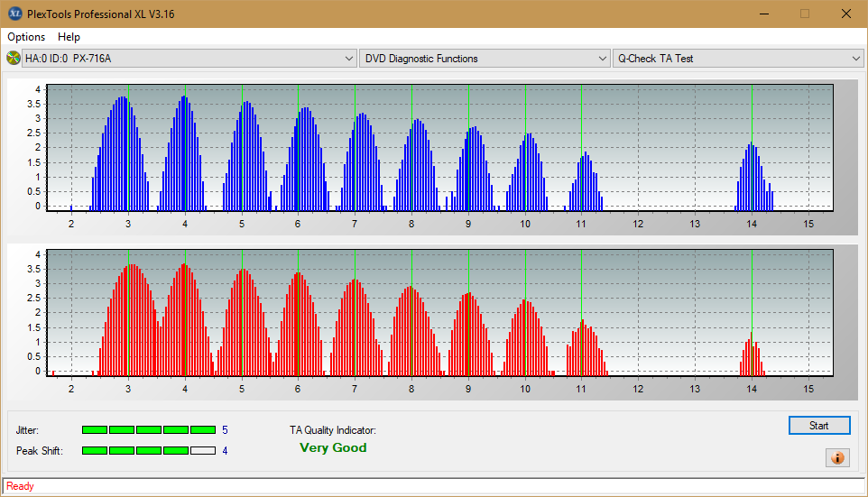868x497 pixels.
Task: Open the DVD Diagnostic Functions dropdown
Action: [x=485, y=58]
